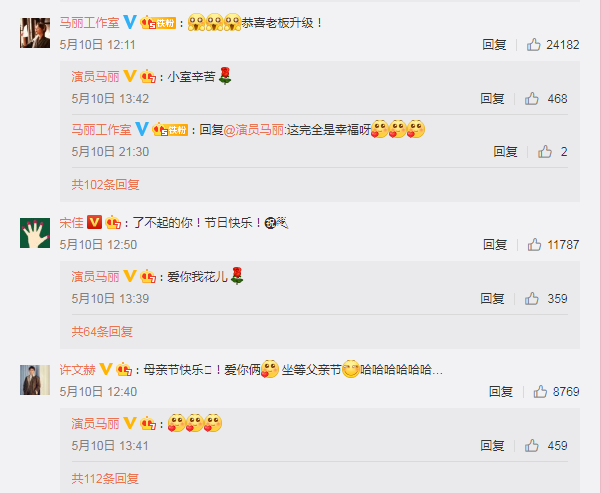Click the 铁粉 badge on top comment
Viewport: 609px width, 493px height.
pos(158,23)
